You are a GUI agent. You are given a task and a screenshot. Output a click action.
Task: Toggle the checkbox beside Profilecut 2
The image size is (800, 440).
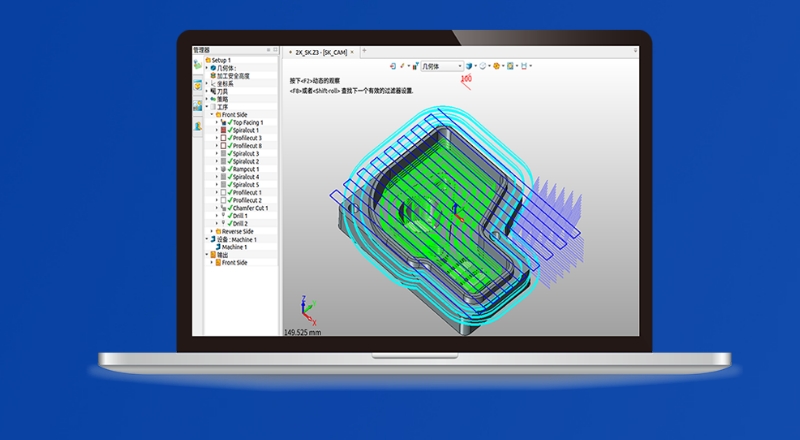tap(224, 200)
